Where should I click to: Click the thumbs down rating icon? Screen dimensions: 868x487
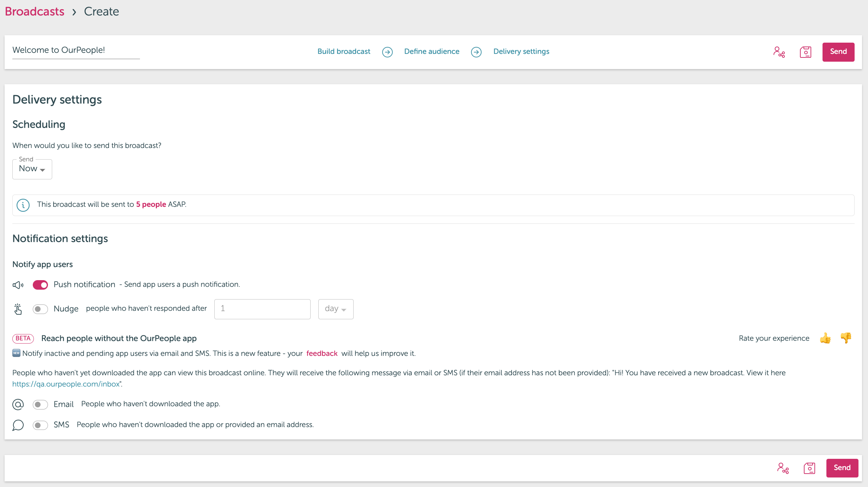point(846,338)
